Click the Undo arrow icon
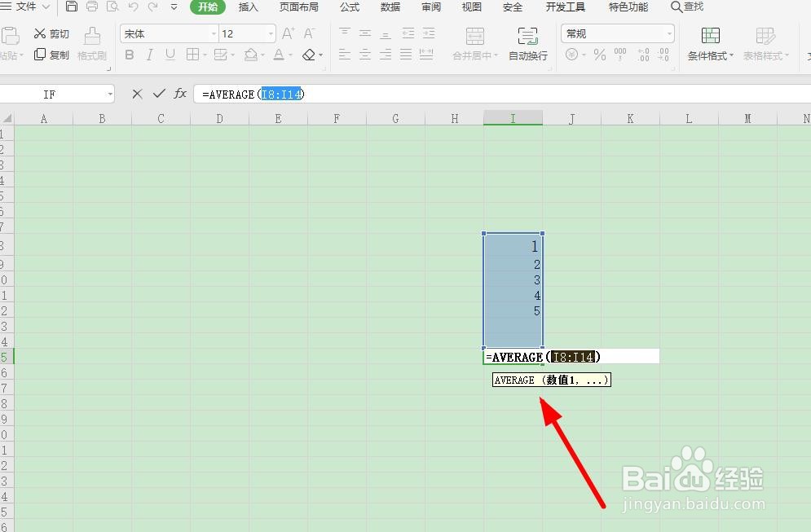The image size is (811, 532). [x=133, y=7]
